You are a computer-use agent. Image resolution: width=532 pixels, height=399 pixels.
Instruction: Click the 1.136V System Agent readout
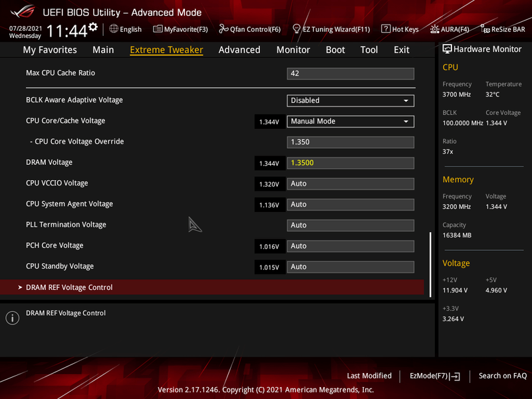[269, 205]
